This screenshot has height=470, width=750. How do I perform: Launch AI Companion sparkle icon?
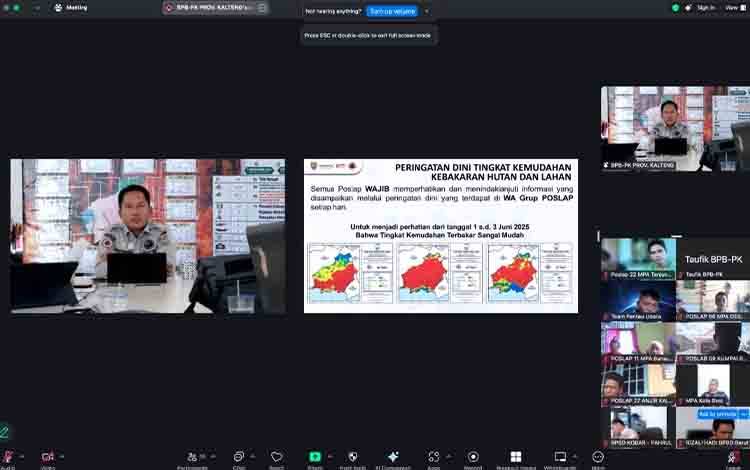pyautogui.click(x=393, y=458)
